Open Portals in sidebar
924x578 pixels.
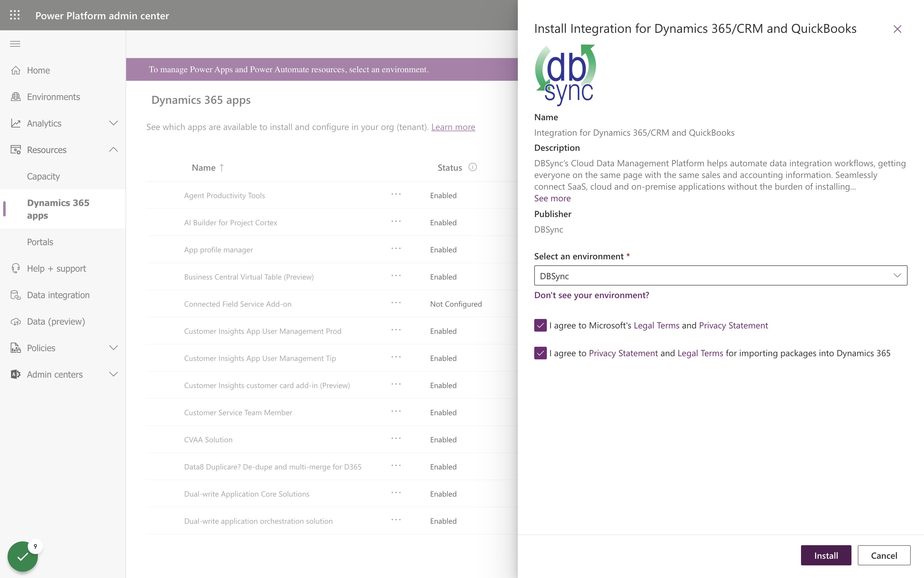(x=40, y=242)
